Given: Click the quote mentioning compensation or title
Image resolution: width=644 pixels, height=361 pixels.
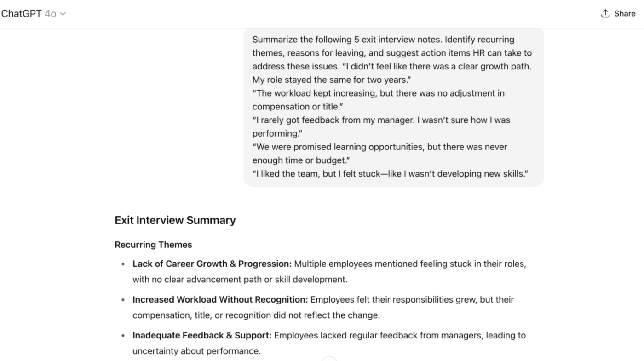Looking at the screenshot, I should [x=378, y=99].
